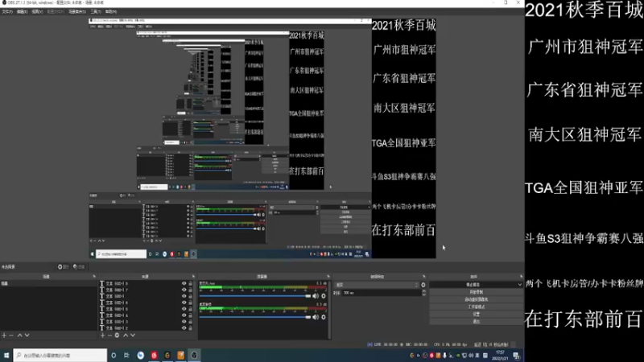Open source Properties button above the docks
Screen dimensions: 644x362
tap(63, 267)
